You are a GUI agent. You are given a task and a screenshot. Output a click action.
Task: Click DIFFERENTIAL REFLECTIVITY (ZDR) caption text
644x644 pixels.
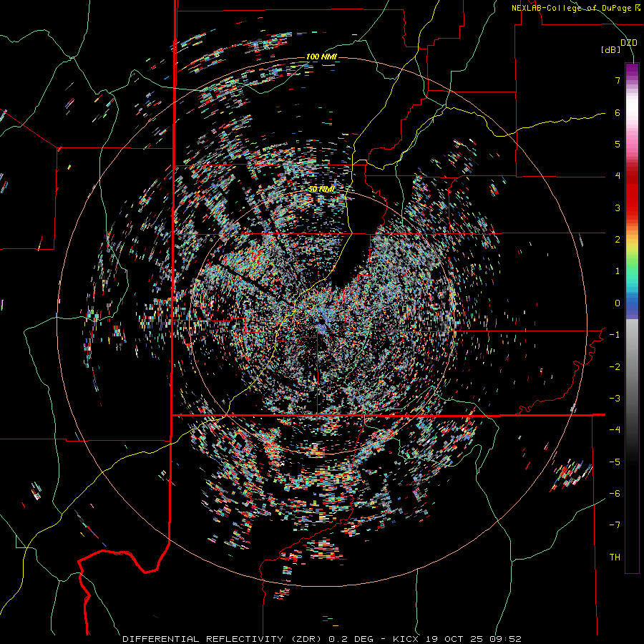click(224, 639)
